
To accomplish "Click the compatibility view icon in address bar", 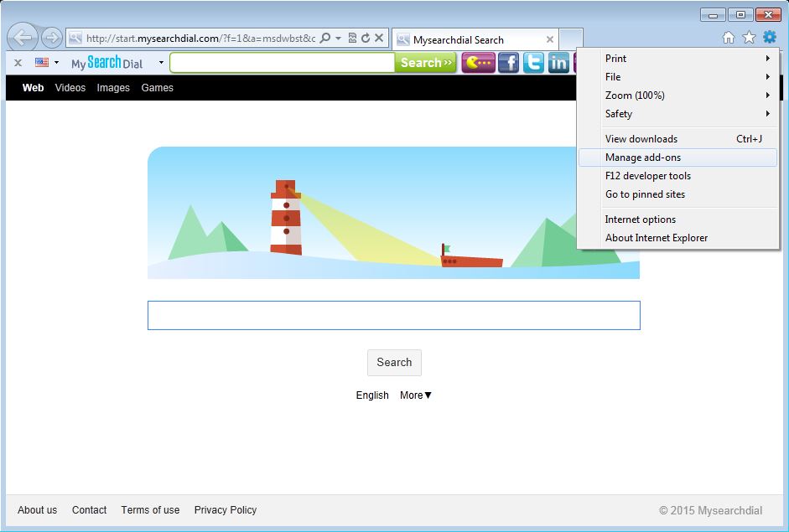I will 352,38.
